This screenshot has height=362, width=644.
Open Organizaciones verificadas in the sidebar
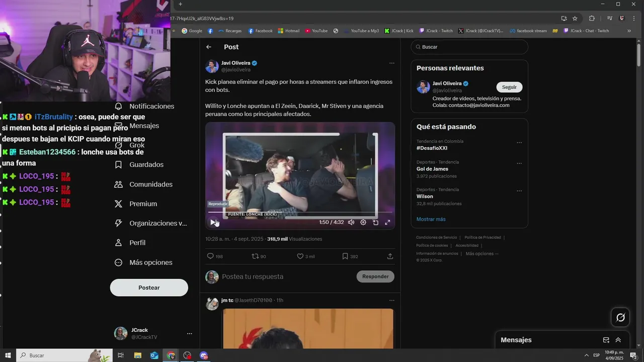151,223
